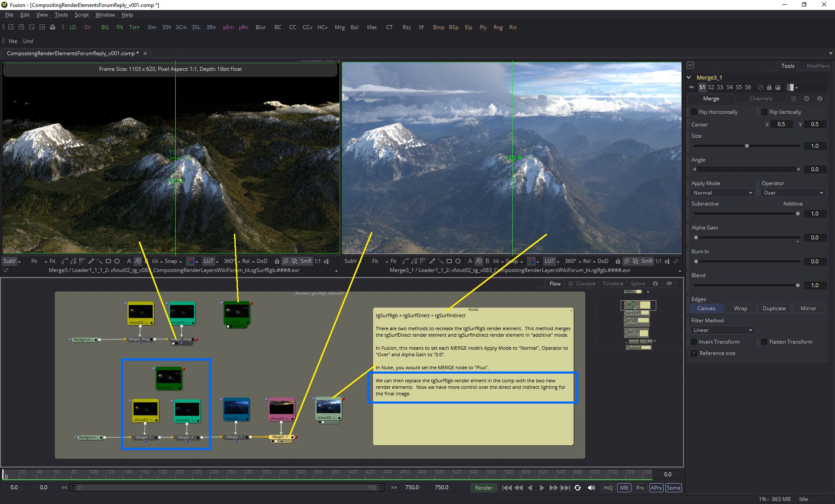Add a Loader with LD toolbar icon

coord(73,27)
